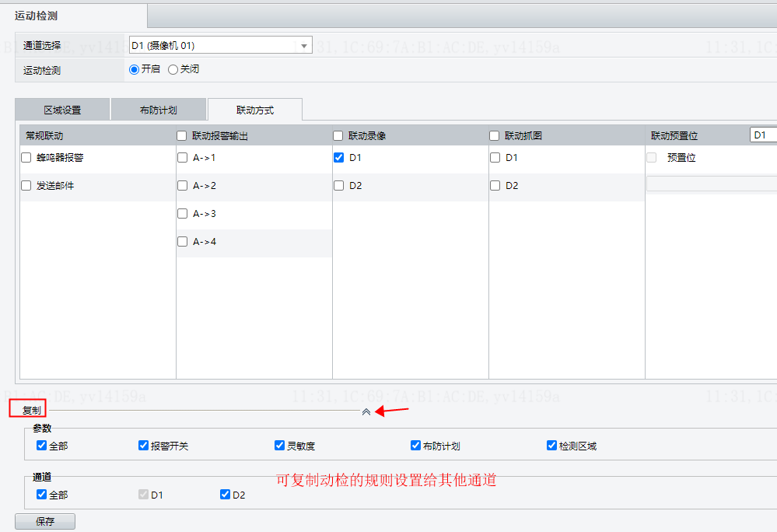
Task: Uncheck the 灵敏度 parameter checkbox
Action: click(x=279, y=446)
